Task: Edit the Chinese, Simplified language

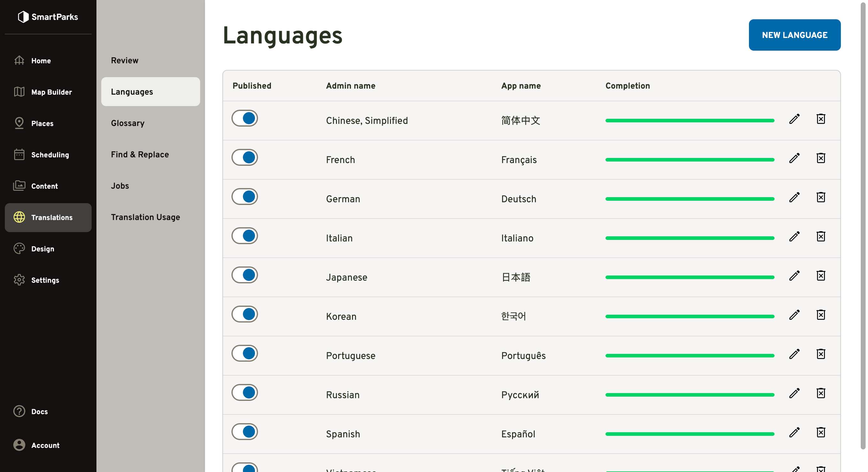Action: [x=794, y=119]
